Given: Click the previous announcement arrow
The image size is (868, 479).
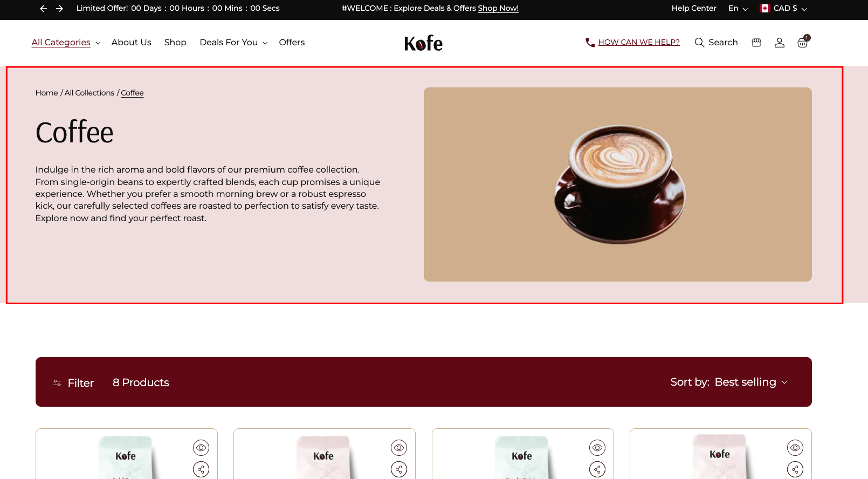Looking at the screenshot, I should pos(44,9).
